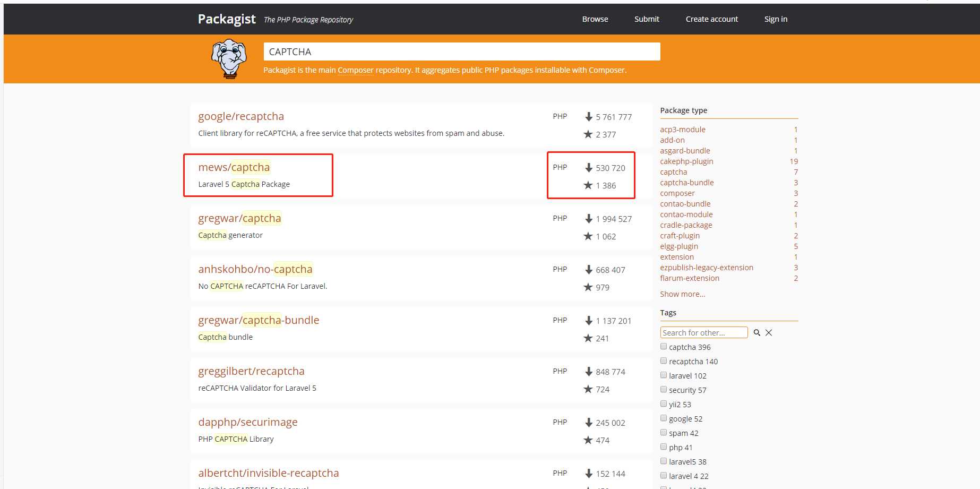Open the albertcht/invisible-recaptcha package
The image size is (980, 489).
pos(269,473)
